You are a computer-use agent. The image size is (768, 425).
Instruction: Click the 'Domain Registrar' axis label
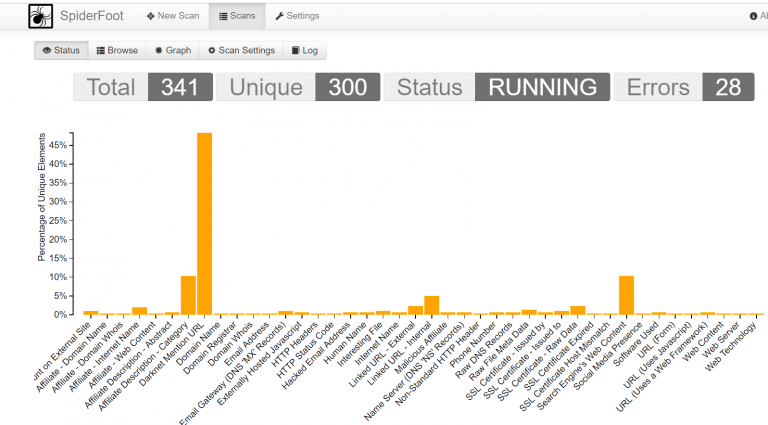(x=210, y=348)
